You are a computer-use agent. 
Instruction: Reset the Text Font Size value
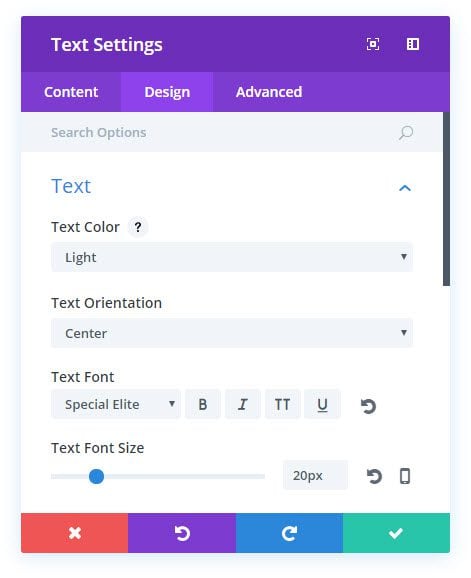[x=374, y=476]
